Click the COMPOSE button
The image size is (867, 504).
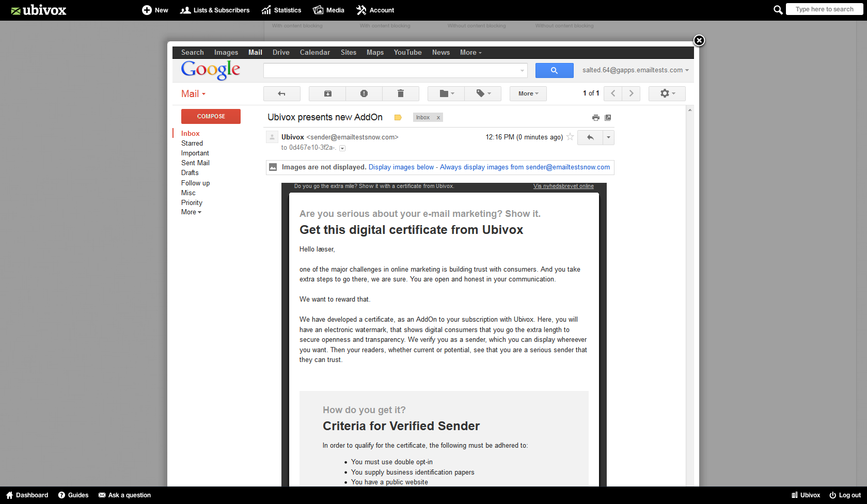pyautogui.click(x=211, y=116)
